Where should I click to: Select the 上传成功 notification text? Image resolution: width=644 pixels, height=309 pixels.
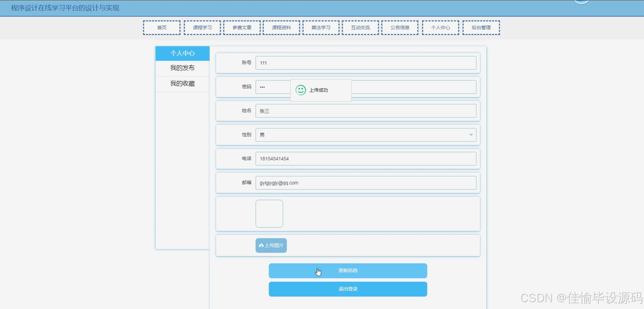point(319,90)
